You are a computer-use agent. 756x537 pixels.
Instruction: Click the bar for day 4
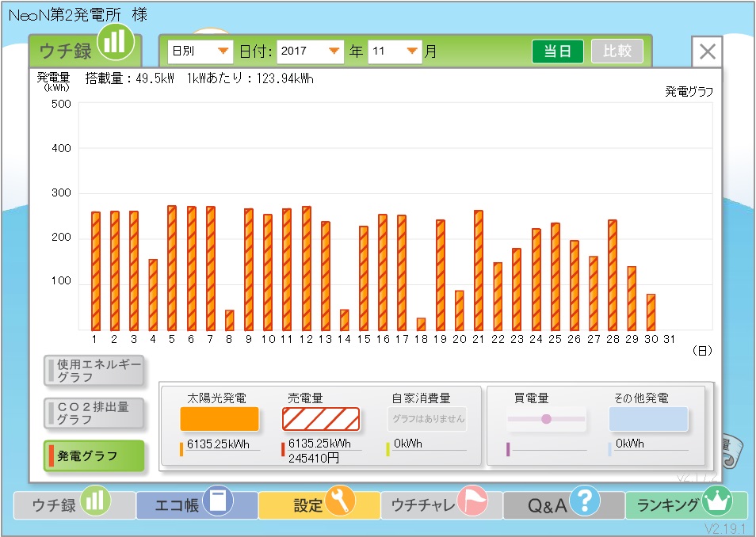(x=153, y=295)
